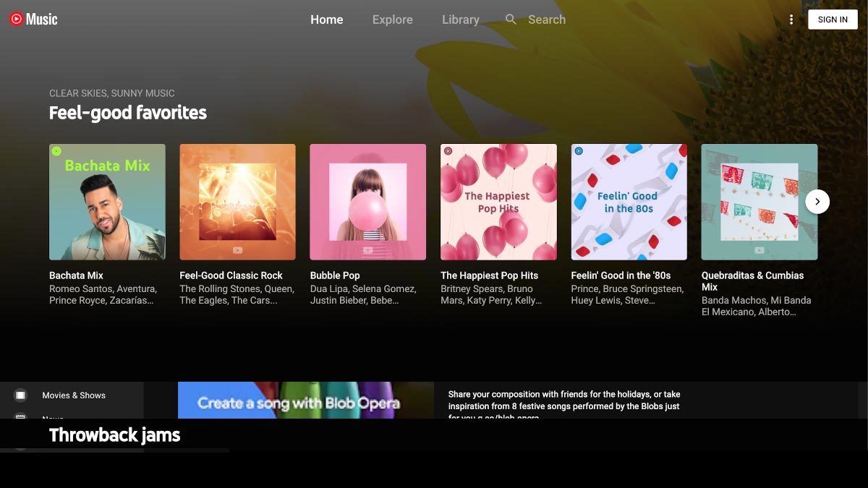Viewport: 868px width, 488px height.
Task: Click the Movies & Shows sidebar icon
Action: (x=21, y=395)
